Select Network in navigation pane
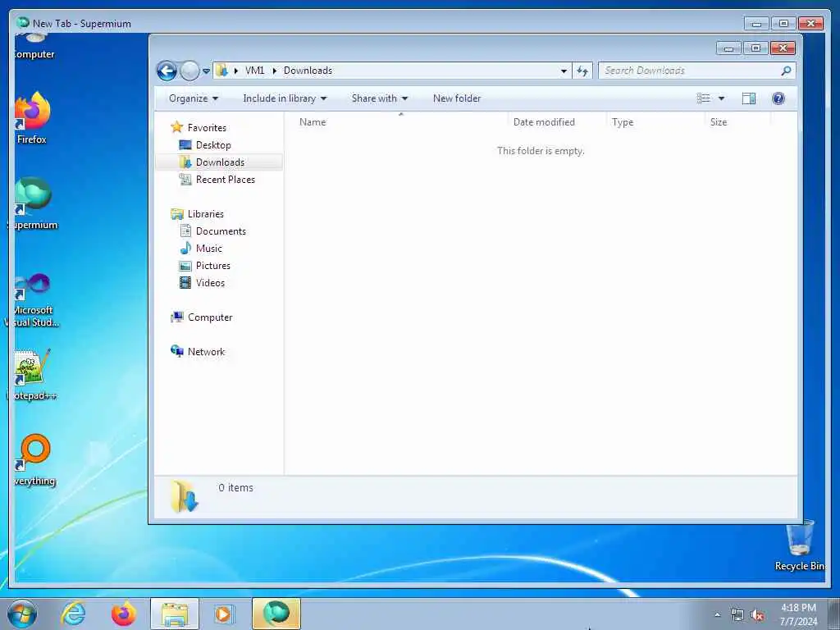This screenshot has height=630, width=840. [206, 351]
